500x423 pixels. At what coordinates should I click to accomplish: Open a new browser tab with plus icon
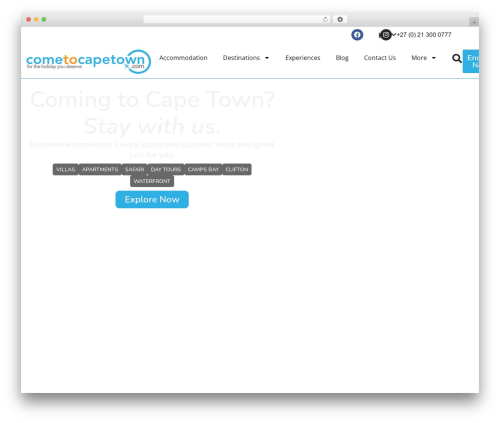474,22
